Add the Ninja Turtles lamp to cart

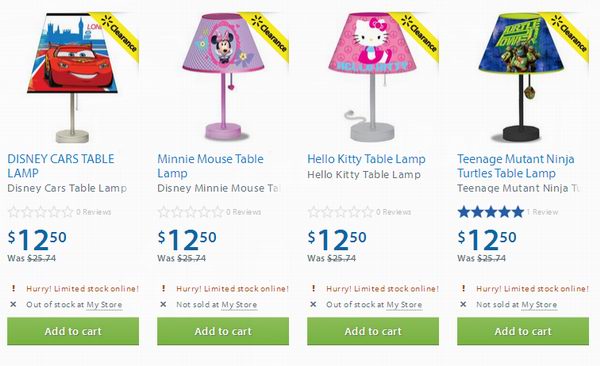(x=523, y=331)
